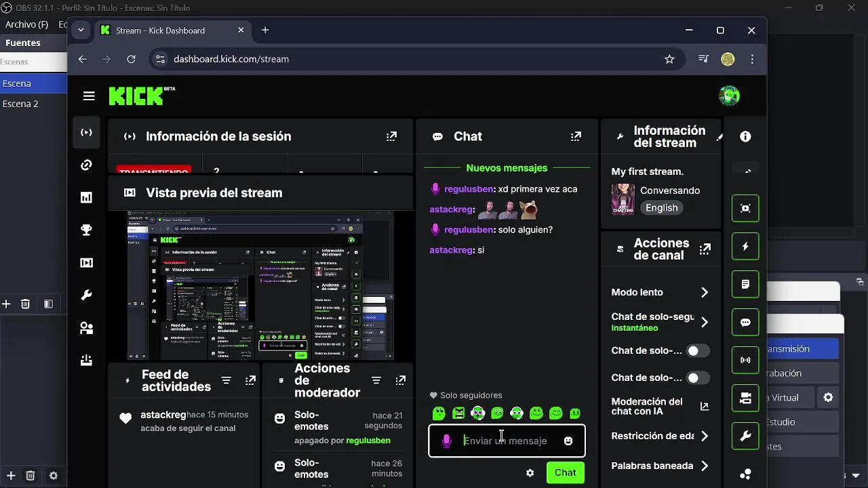Open the browser tab search dropdown
This screenshot has width=868, height=488.
(x=81, y=30)
